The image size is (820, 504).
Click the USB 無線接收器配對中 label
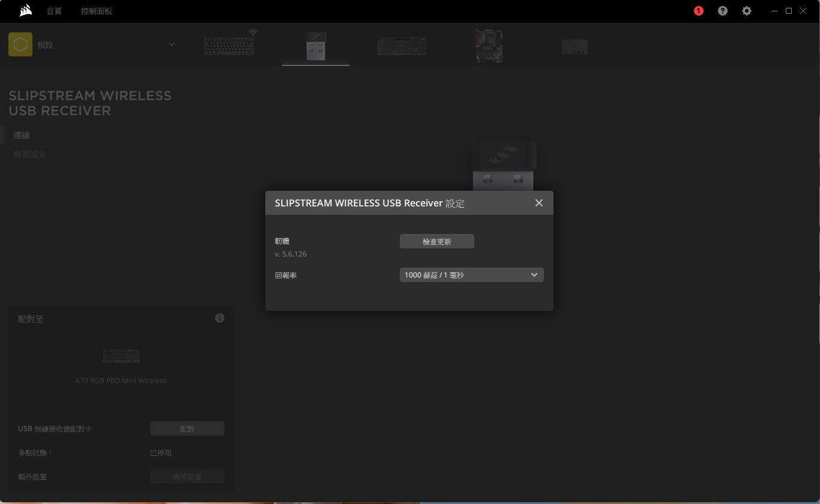click(55, 429)
